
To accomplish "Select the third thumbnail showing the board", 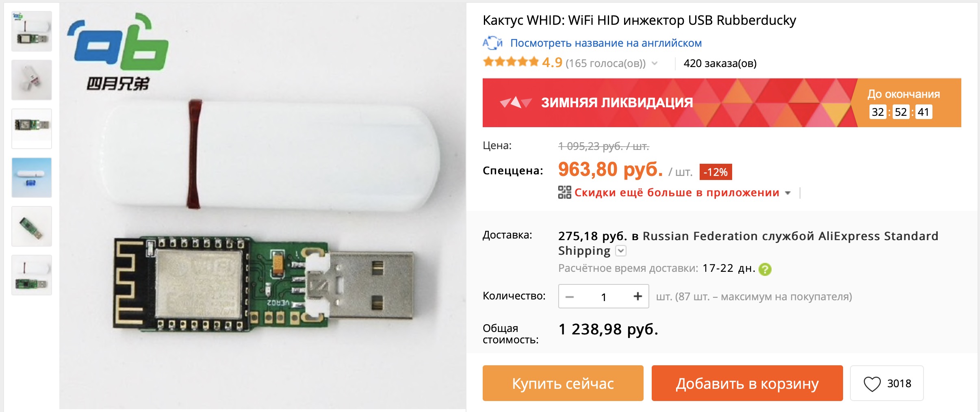I will 32,129.
